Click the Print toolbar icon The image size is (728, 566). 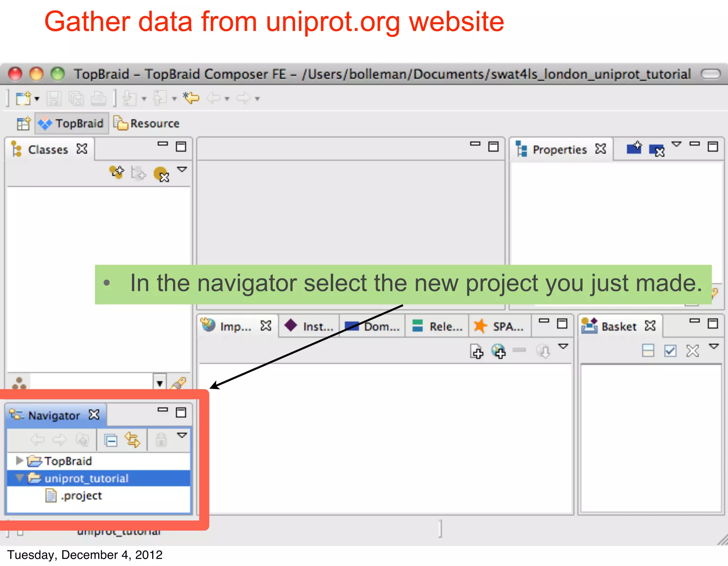98,98
